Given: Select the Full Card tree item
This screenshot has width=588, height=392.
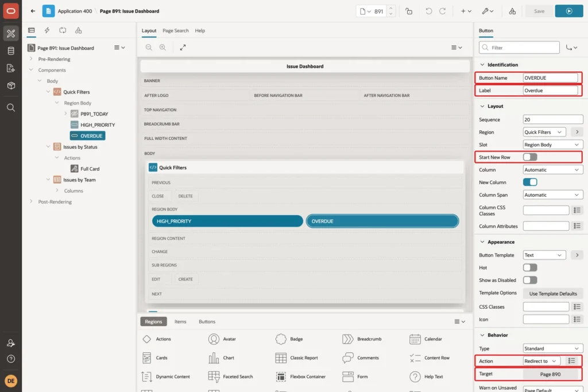Looking at the screenshot, I should 90,169.
